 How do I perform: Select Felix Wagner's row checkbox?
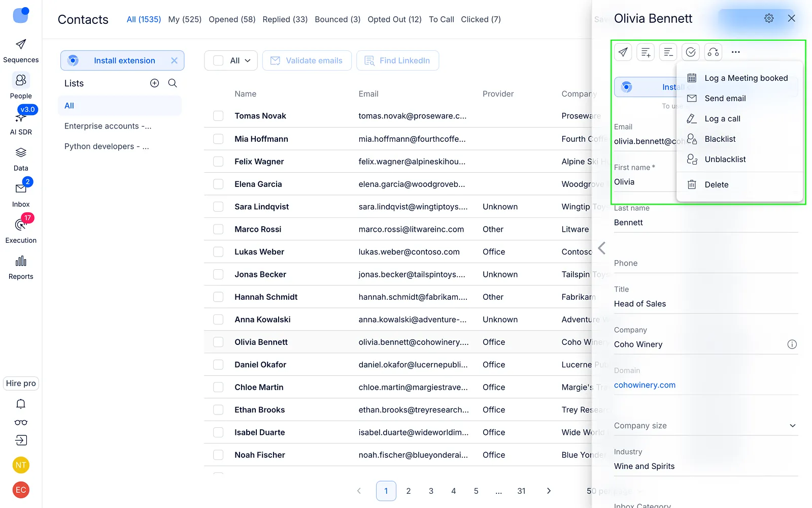coord(218,162)
